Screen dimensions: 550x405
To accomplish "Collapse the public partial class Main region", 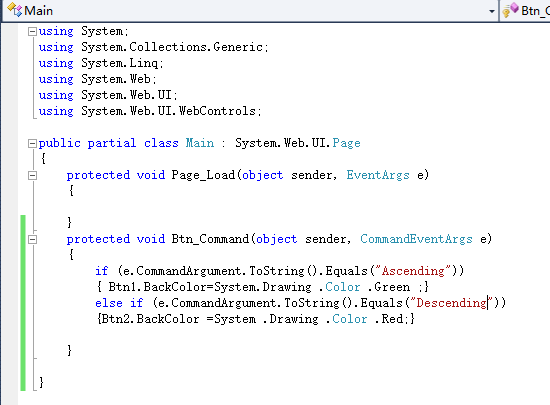I will [32, 143].
